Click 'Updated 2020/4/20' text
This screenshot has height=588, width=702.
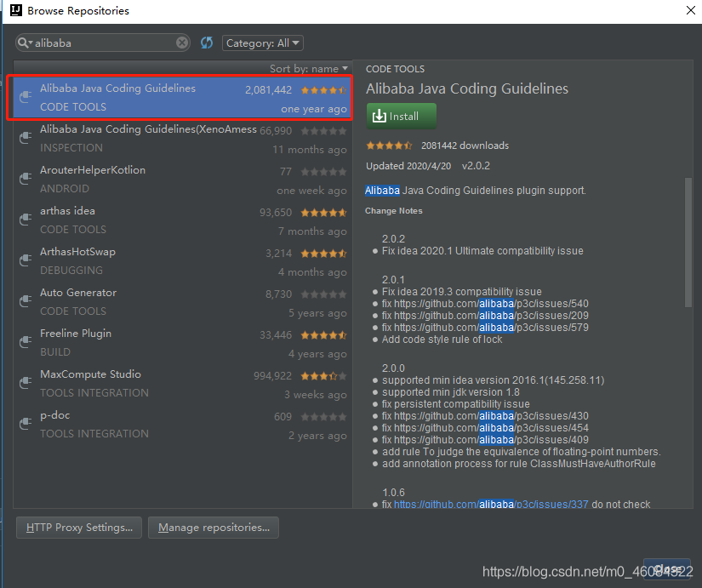point(408,166)
